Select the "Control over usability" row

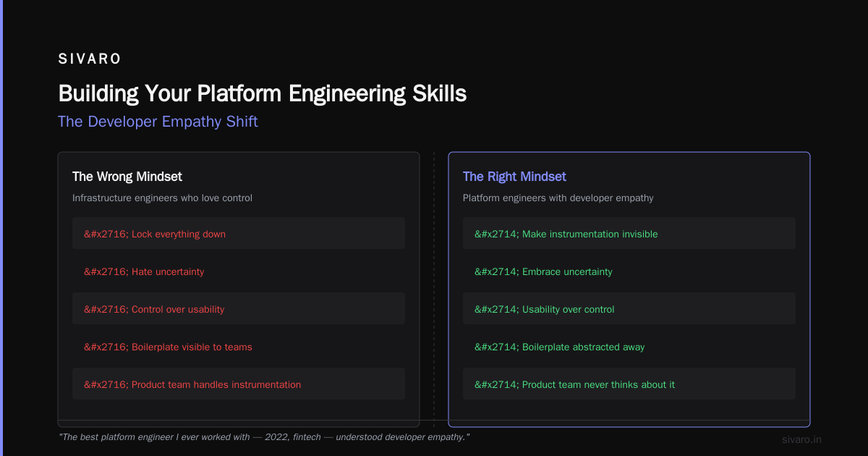point(239,309)
